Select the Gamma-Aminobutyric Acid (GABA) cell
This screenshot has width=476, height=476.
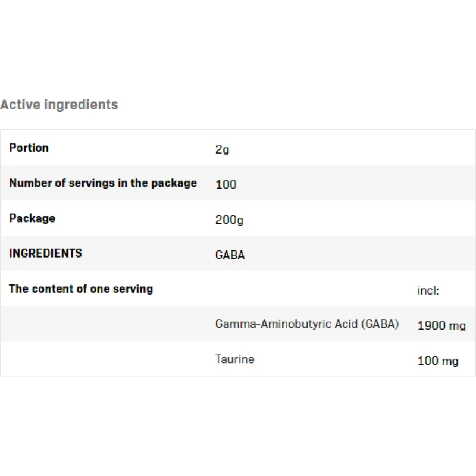point(307,324)
